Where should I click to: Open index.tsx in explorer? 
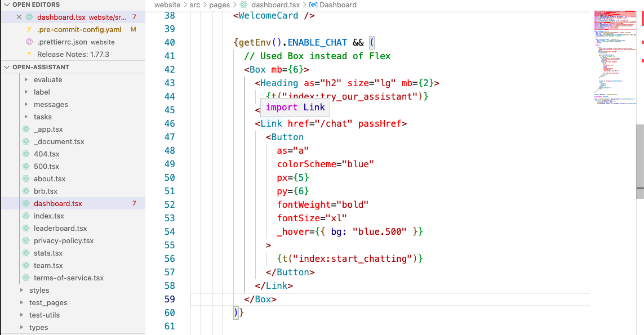[x=49, y=216]
